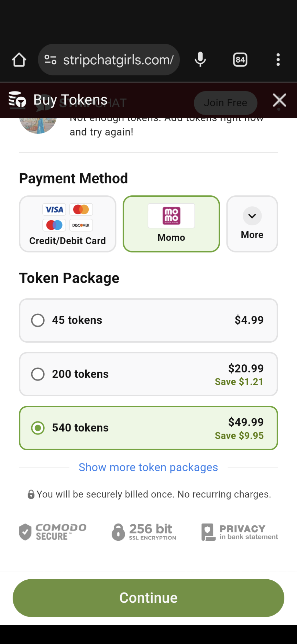
Task: Select the 540 tokens radio button
Action: pos(38,428)
